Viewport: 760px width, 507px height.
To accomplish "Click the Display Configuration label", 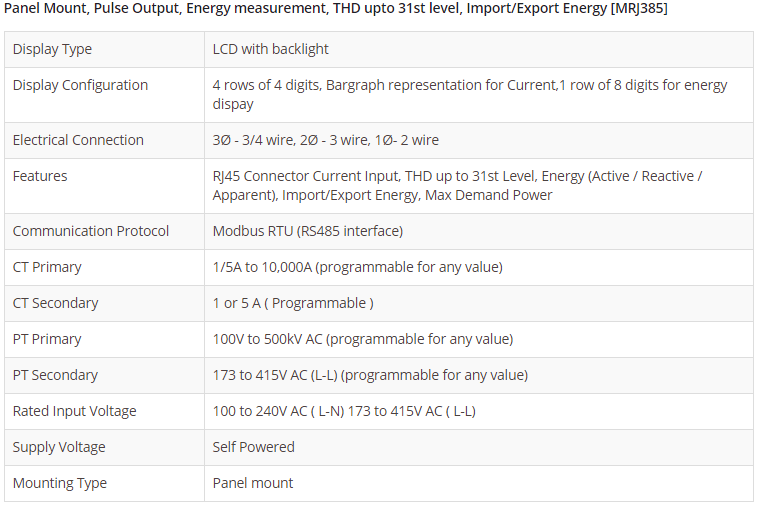I will pos(80,85).
